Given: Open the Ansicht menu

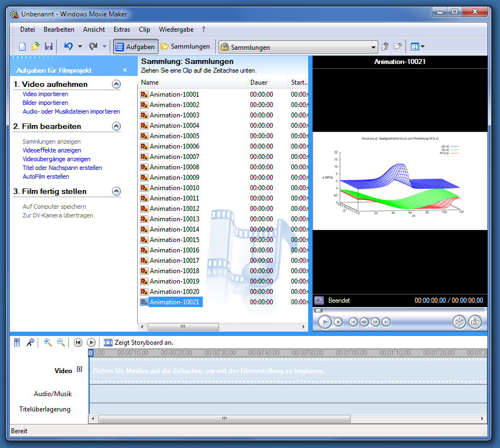Looking at the screenshot, I should pyautogui.click(x=94, y=30).
